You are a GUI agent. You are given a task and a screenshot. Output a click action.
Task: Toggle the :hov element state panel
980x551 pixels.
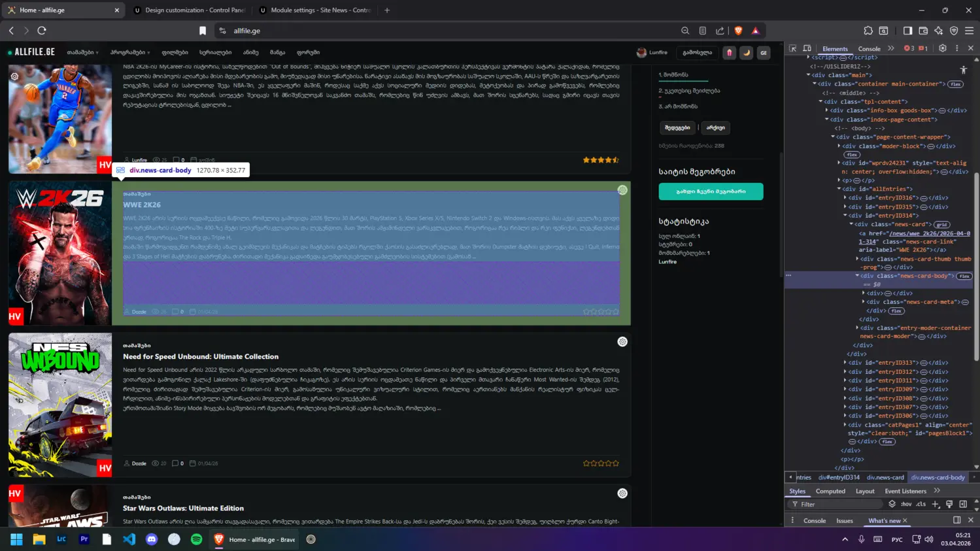point(906,504)
